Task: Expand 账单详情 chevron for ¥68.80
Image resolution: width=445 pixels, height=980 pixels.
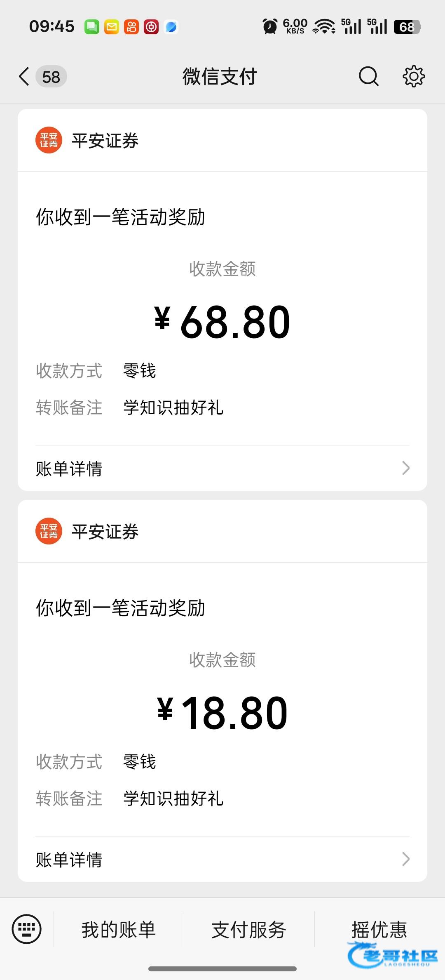Action: (x=405, y=468)
